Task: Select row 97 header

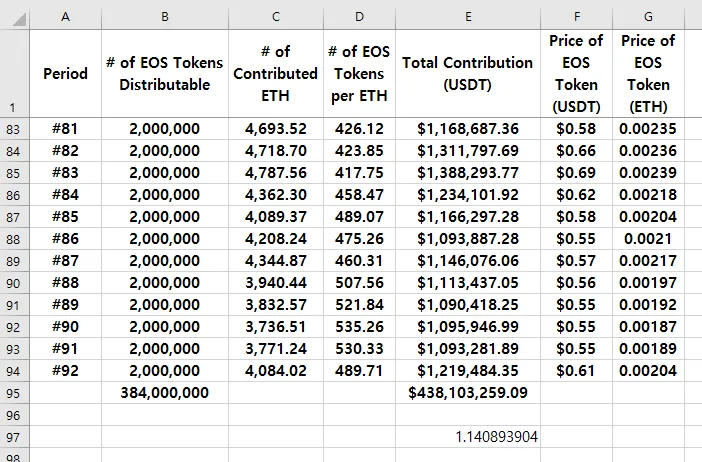Action: 14,437
